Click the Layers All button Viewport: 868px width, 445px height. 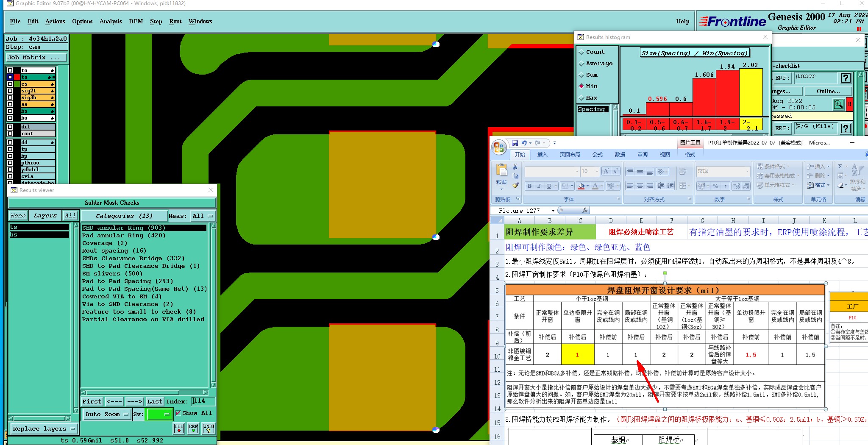[x=70, y=216]
